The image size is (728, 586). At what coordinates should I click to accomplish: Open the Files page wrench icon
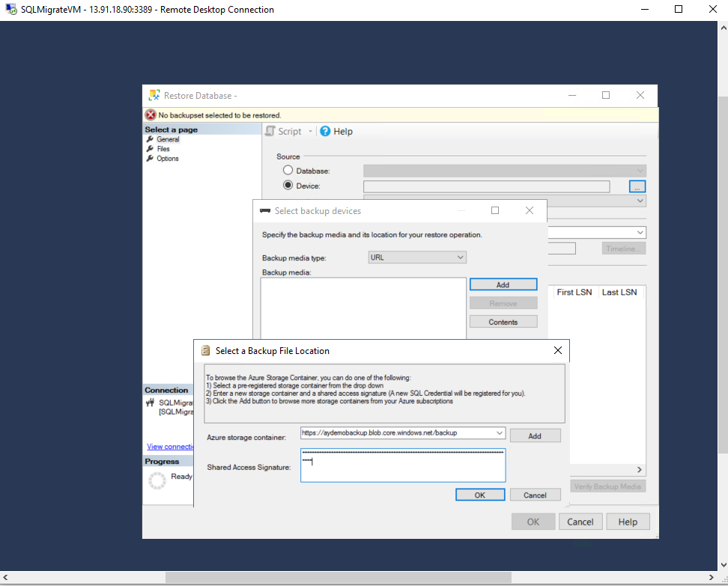pos(150,149)
